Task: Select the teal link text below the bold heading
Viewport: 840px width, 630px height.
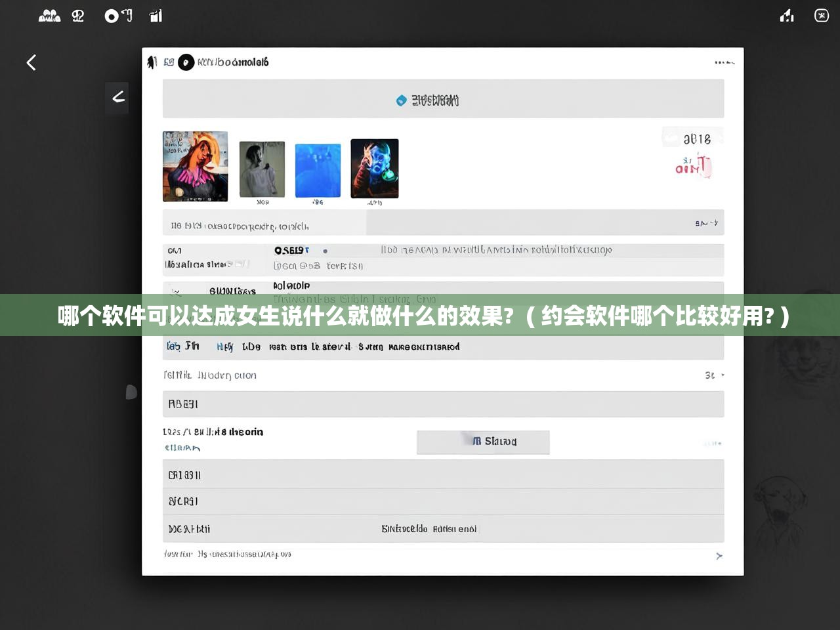Action: coord(183,446)
